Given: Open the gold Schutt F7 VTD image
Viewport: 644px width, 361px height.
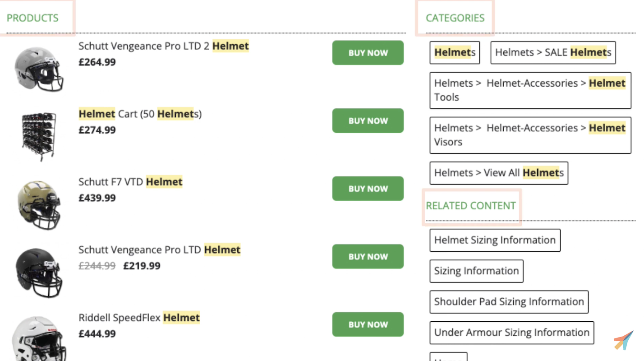Looking at the screenshot, I should coord(39,205).
